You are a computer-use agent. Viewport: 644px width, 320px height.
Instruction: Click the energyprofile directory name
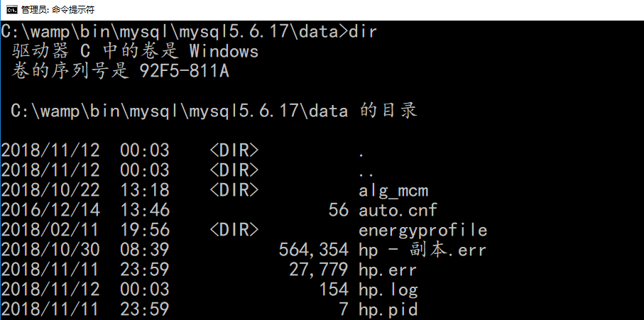[423, 230]
